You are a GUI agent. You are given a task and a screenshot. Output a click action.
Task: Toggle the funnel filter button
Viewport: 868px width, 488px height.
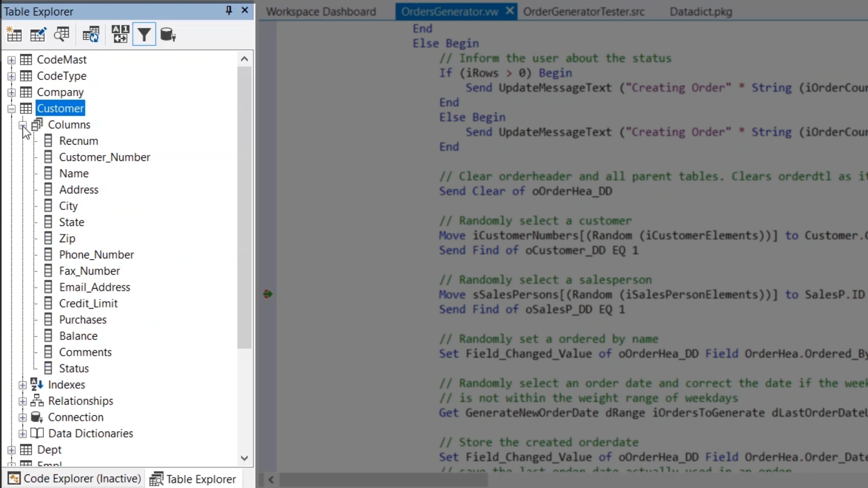point(144,34)
